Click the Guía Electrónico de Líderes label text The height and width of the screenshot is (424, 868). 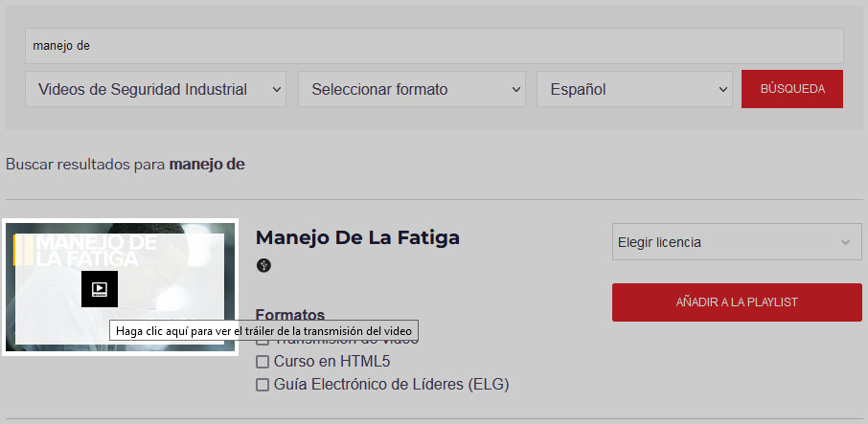click(392, 384)
